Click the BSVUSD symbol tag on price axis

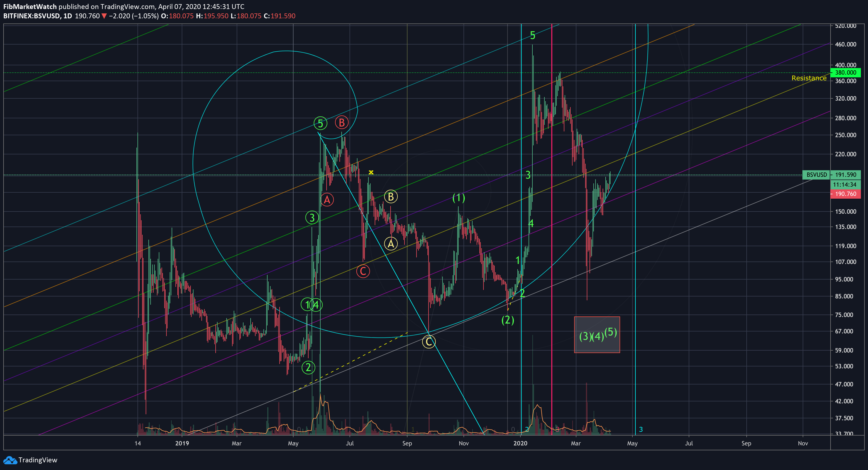[x=816, y=175]
